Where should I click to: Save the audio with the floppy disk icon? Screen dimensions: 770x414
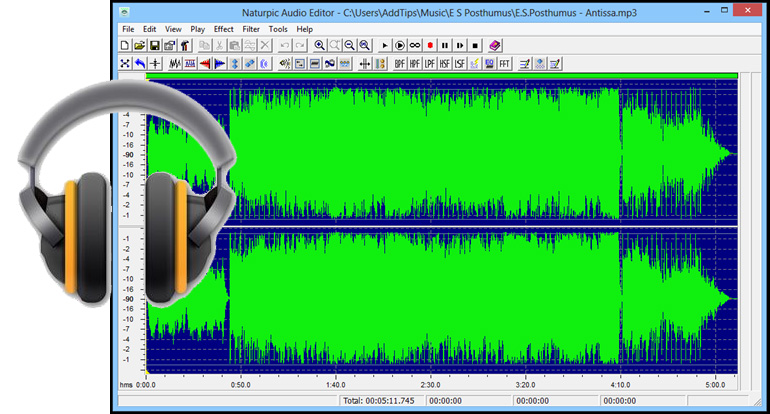click(x=155, y=46)
